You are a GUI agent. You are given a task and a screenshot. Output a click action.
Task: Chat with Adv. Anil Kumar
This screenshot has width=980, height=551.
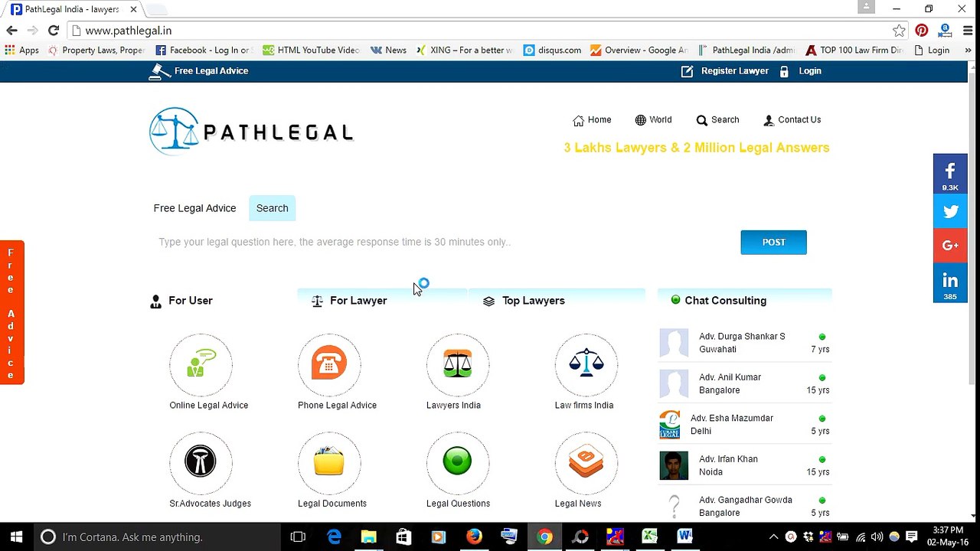point(745,383)
